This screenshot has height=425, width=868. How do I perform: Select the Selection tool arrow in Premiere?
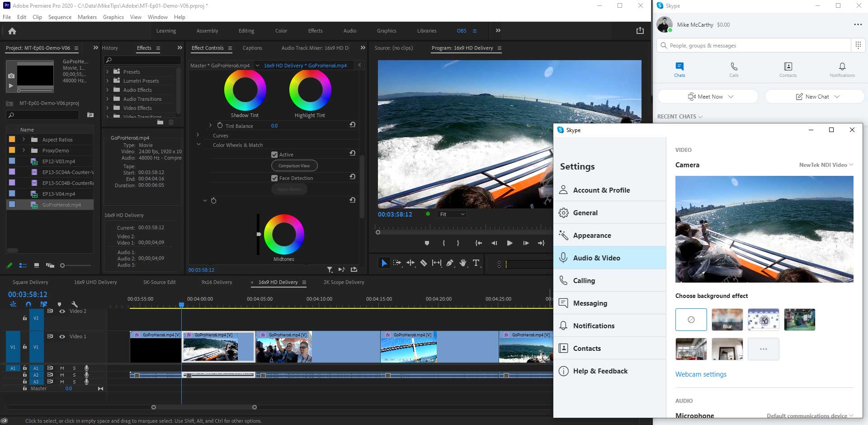point(384,263)
